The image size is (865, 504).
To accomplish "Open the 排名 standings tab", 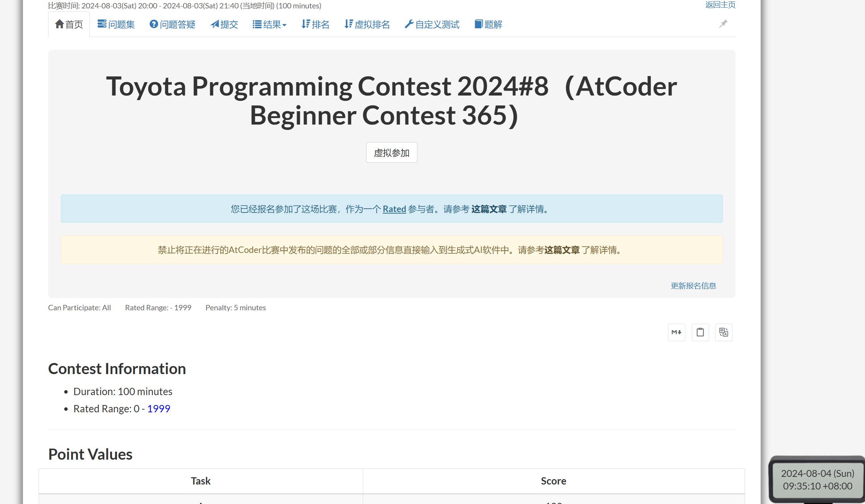I will (315, 25).
